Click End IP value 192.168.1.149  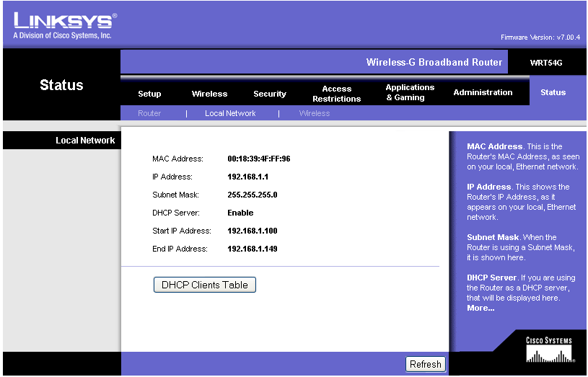pyautogui.click(x=253, y=249)
